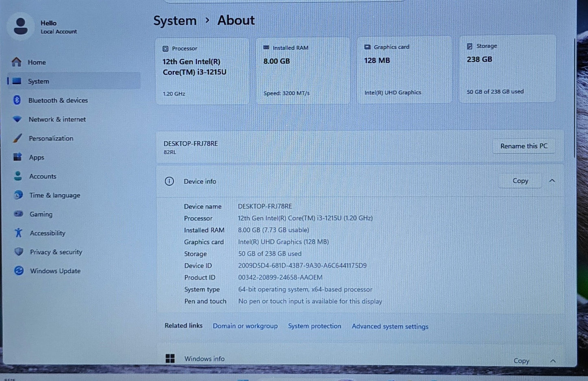Image resolution: width=588 pixels, height=381 pixels.
Task: Click System in the breadcrumb
Action: pyautogui.click(x=175, y=21)
